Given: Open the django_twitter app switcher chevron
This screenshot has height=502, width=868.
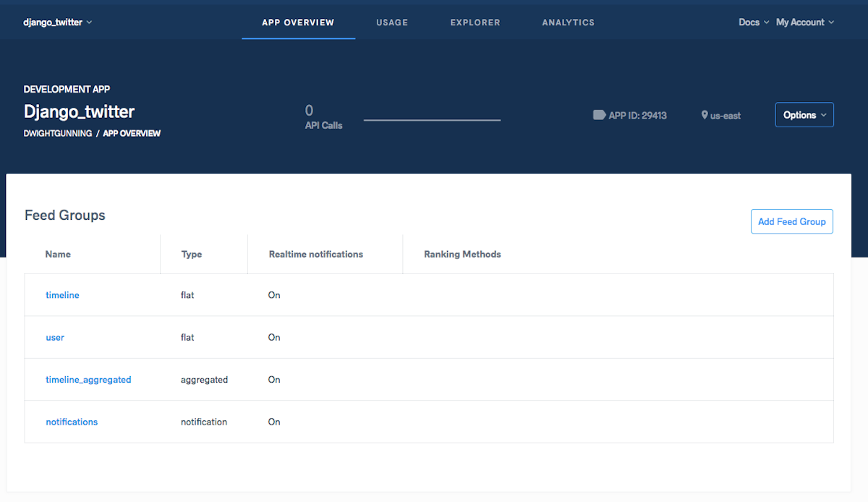Looking at the screenshot, I should pyautogui.click(x=88, y=22).
